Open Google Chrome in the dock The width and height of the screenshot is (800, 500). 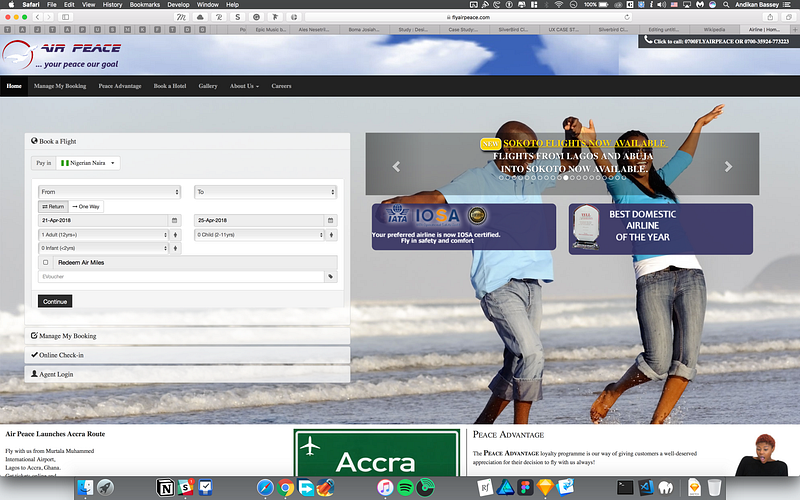coord(286,488)
